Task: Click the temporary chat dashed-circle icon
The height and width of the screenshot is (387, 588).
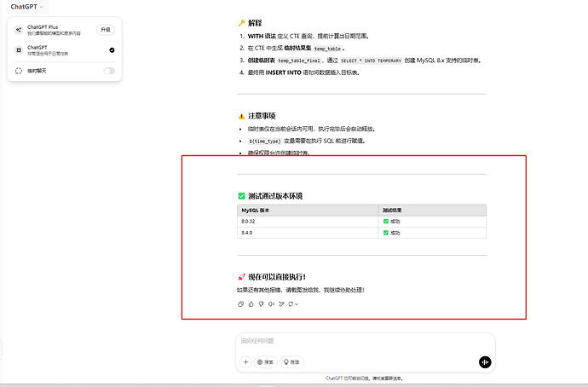Action: (19, 71)
